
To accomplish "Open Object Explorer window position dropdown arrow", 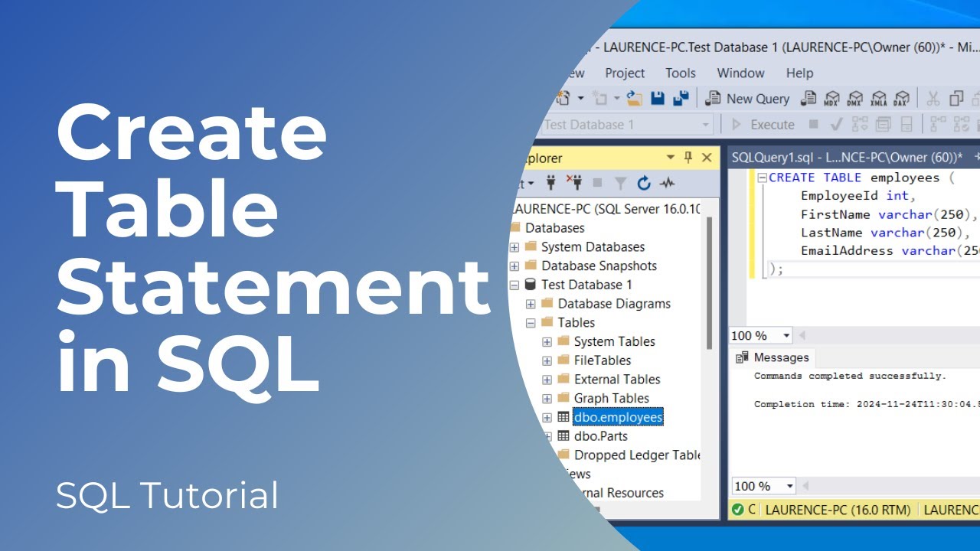I will click(x=671, y=157).
